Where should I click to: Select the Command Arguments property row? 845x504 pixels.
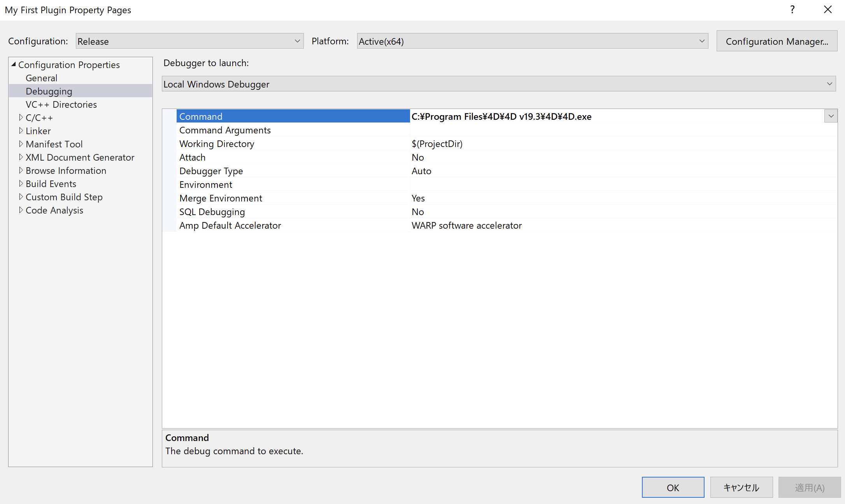[x=224, y=130]
